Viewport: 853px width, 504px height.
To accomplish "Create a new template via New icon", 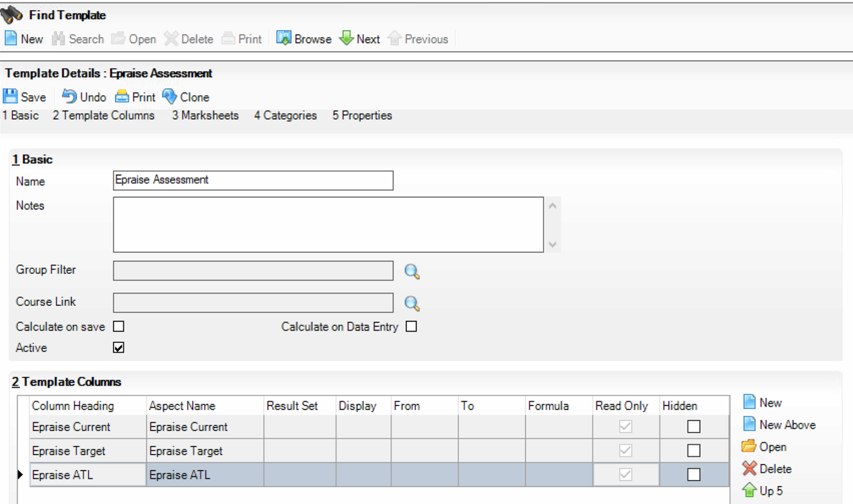I will 24,39.
